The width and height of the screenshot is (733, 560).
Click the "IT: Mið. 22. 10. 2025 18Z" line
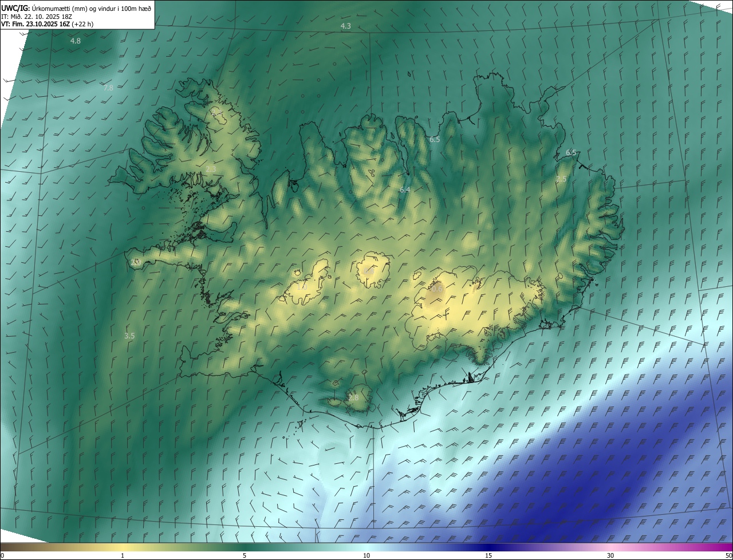[36, 16]
